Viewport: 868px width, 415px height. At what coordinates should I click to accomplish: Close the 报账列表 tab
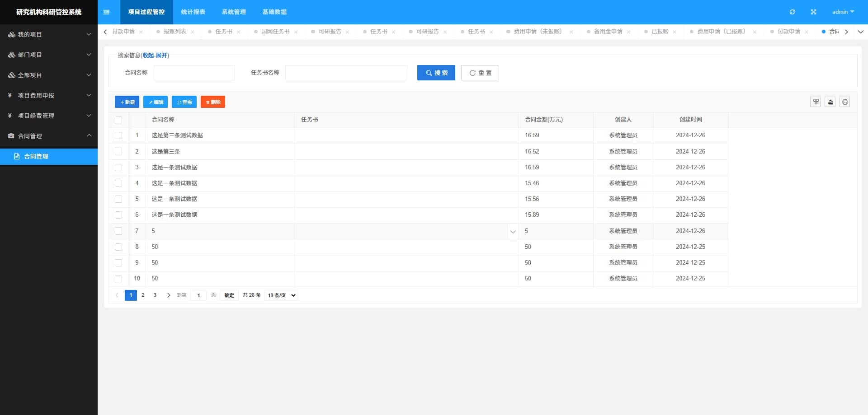[193, 32]
